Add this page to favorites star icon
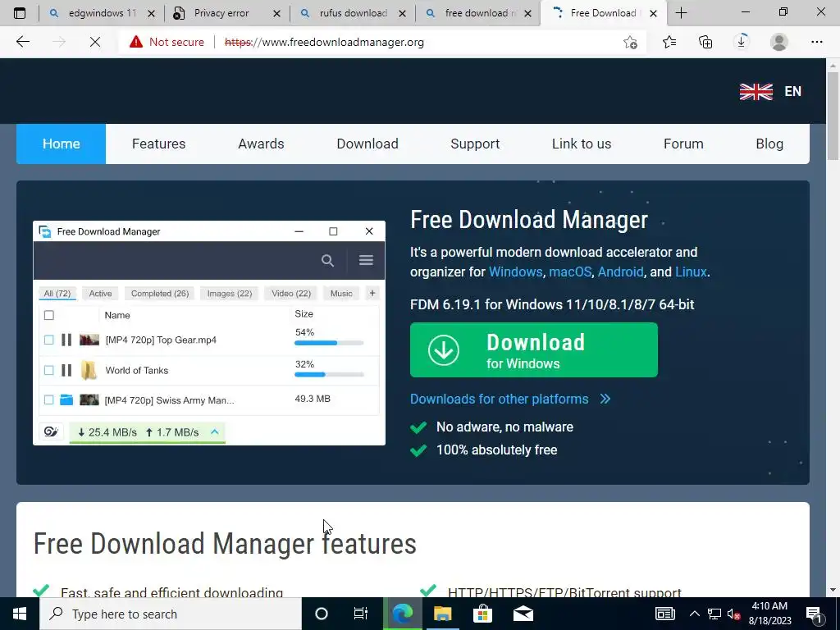Screen dimensions: 840x630 [x=631, y=43]
